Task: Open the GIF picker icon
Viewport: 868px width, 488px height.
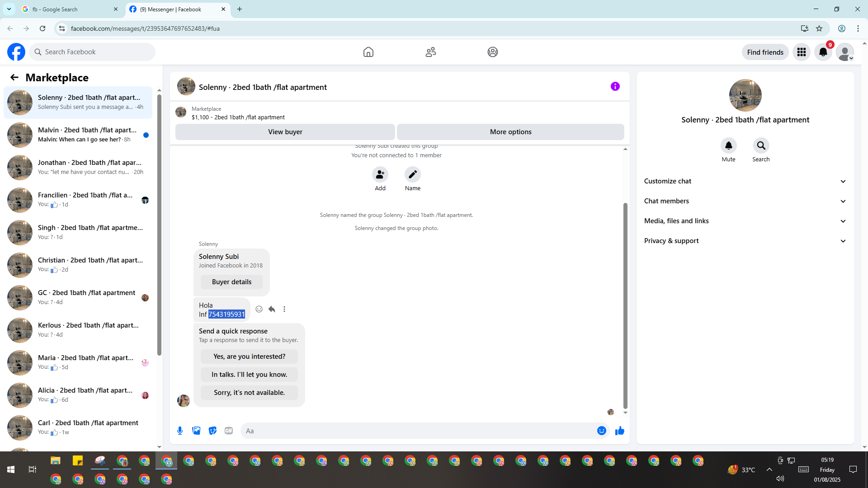Action: point(229,431)
